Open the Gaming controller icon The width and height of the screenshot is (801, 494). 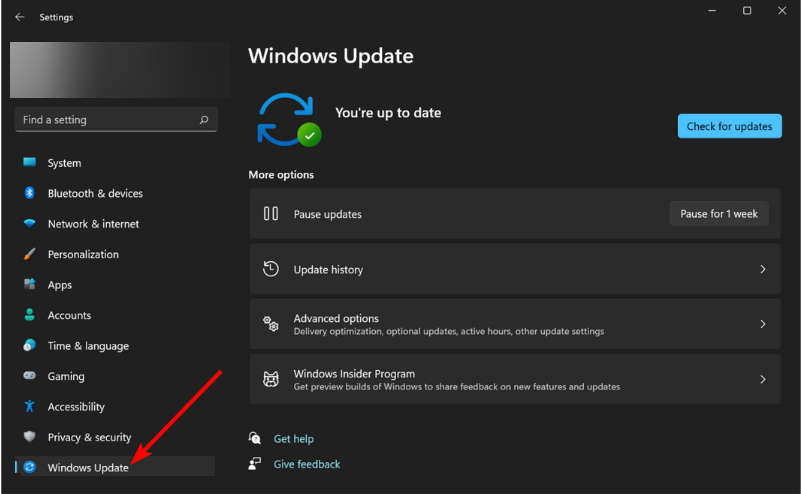click(x=30, y=376)
